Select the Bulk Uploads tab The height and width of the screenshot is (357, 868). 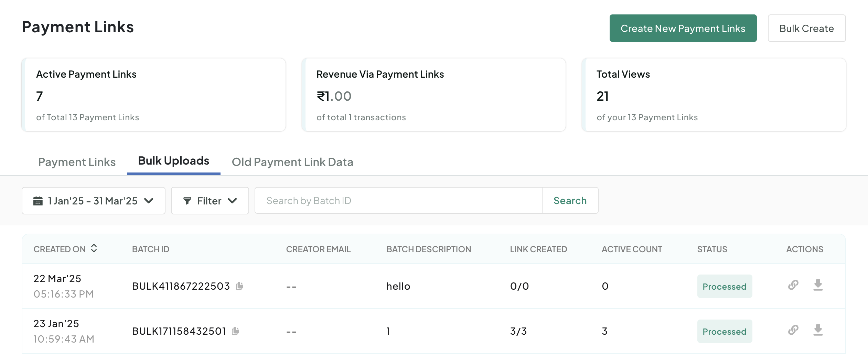[174, 161]
